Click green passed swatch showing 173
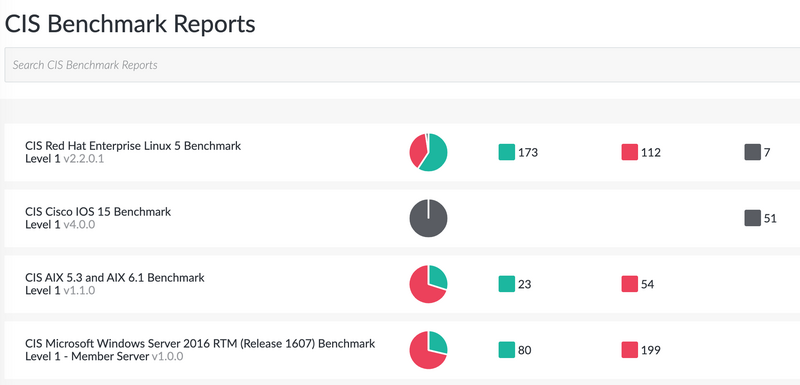 click(x=507, y=152)
